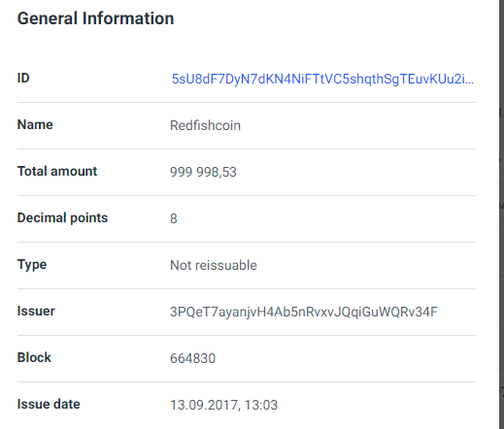Click the dark vertical scrollbar at right edge
504x429 pixels.
tap(501, 214)
